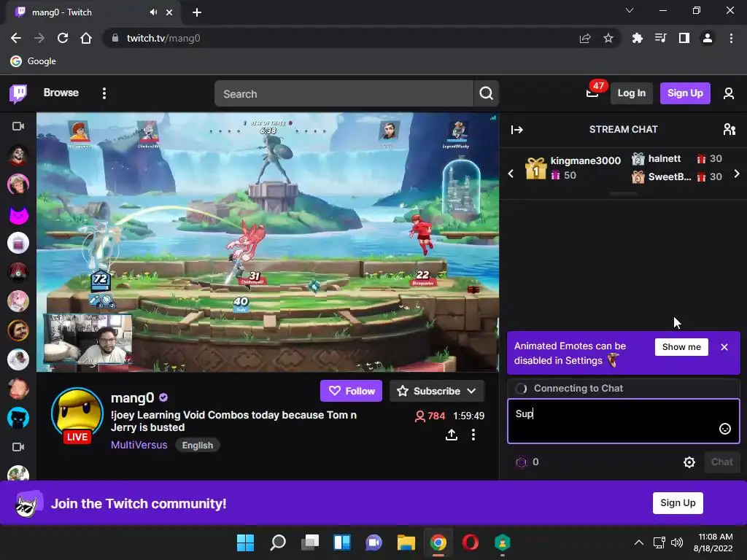Viewport: 747px width, 560px height.
Task: Click the stream video player
Action: click(x=268, y=242)
